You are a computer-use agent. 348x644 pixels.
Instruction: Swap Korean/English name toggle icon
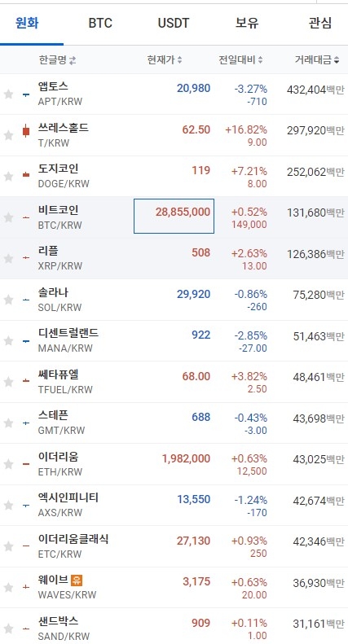[x=73, y=60]
